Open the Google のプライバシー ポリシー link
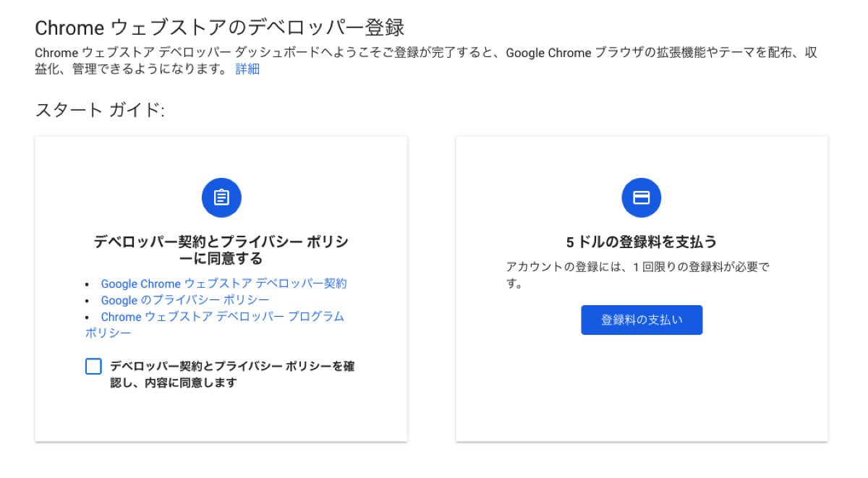This screenshot has width=868, height=478. (x=185, y=299)
